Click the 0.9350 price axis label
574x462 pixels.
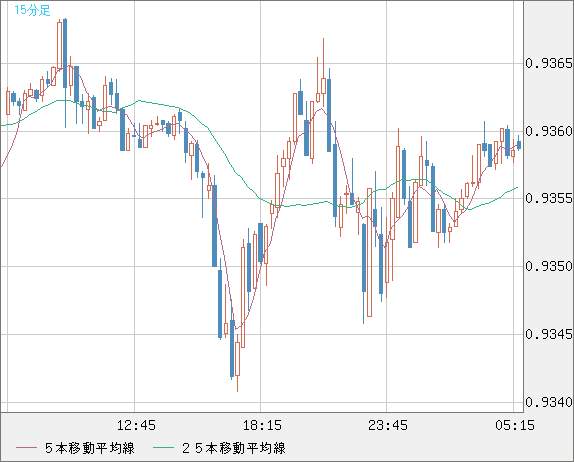548,266
